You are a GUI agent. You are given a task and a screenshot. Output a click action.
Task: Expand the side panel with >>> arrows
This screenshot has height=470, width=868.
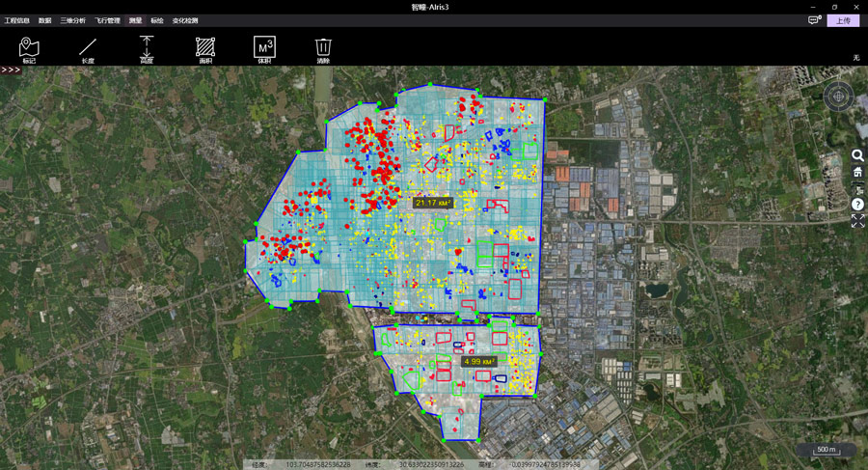[11, 69]
